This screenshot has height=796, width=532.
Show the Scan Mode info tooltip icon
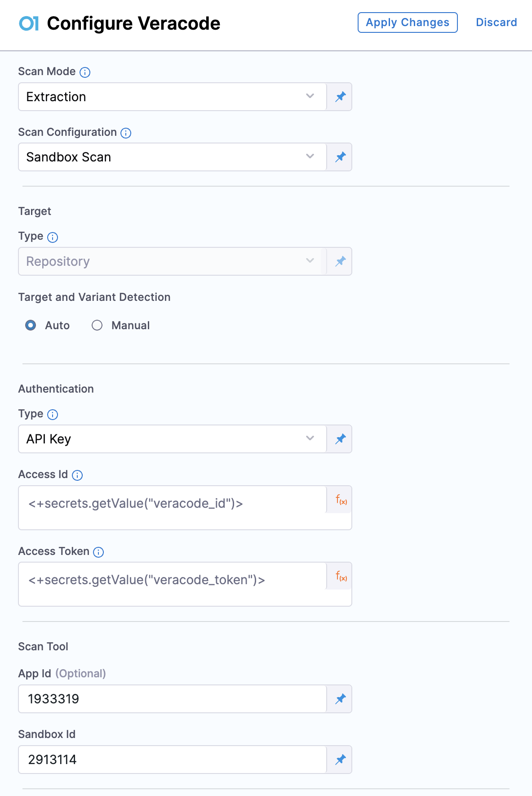(85, 72)
